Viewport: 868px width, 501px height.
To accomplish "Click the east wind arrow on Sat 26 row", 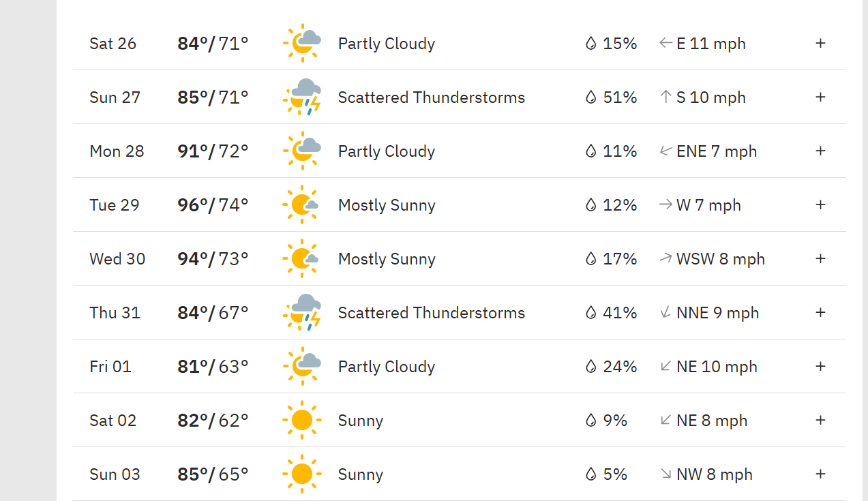I will pyautogui.click(x=665, y=42).
